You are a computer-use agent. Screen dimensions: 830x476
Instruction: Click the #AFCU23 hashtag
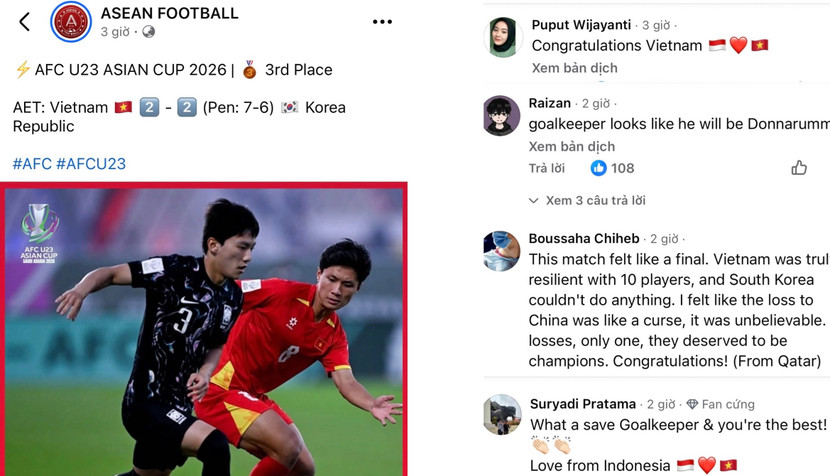coord(91,164)
